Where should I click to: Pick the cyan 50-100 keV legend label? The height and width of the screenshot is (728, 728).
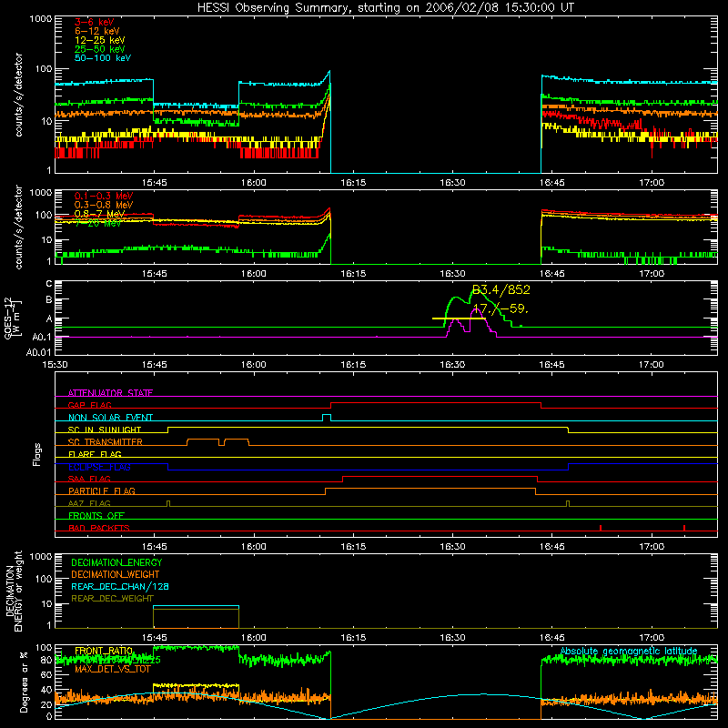[103, 58]
